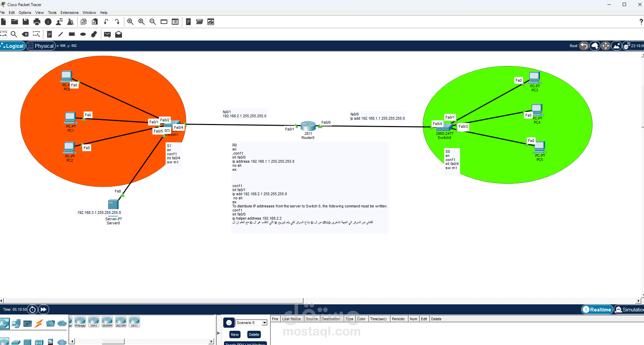This screenshot has width=644, height=345.
Task: Open the scenario info icon
Action: (229, 323)
